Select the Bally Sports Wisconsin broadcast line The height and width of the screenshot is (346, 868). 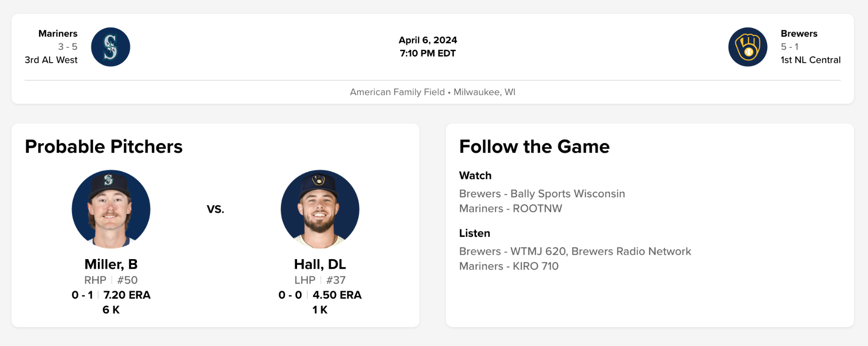[542, 194]
